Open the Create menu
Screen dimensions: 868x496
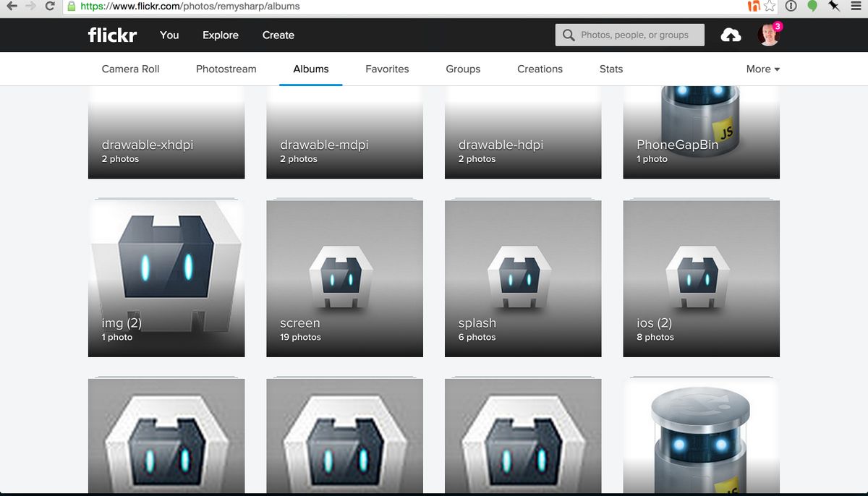pos(278,35)
